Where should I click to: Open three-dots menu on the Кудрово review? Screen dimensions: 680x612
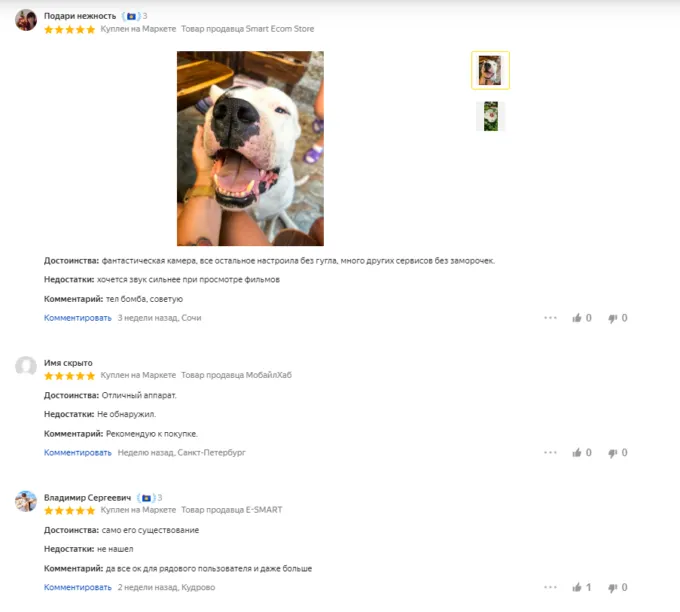tap(550, 587)
